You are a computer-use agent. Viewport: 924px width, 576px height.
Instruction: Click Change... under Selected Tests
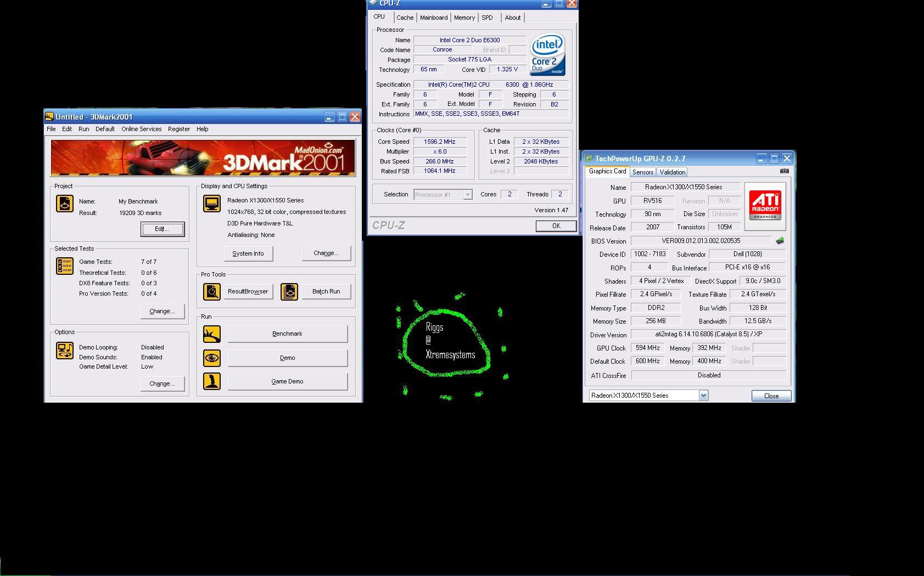163,311
